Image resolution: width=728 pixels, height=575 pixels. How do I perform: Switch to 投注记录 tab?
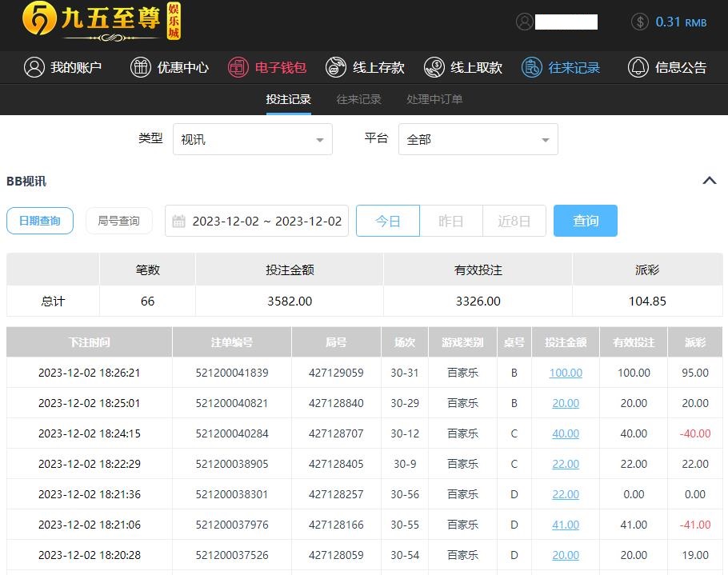(x=288, y=99)
